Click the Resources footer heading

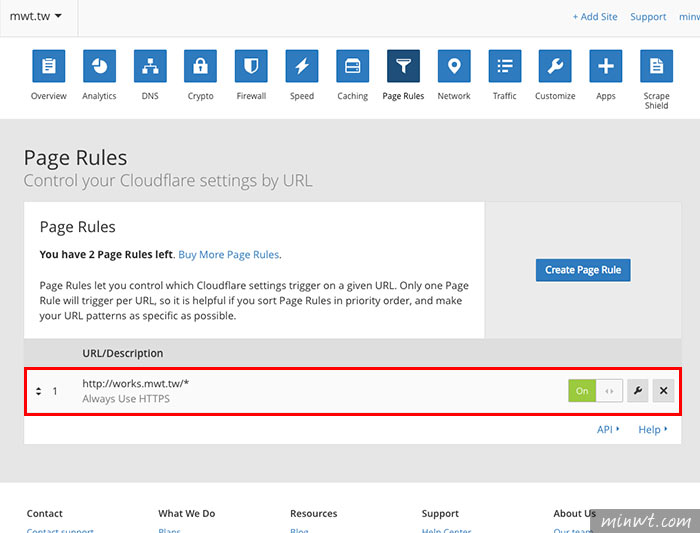[313, 513]
